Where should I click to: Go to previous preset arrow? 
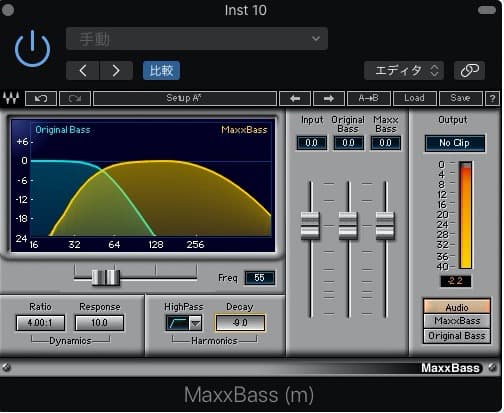pyautogui.click(x=83, y=71)
